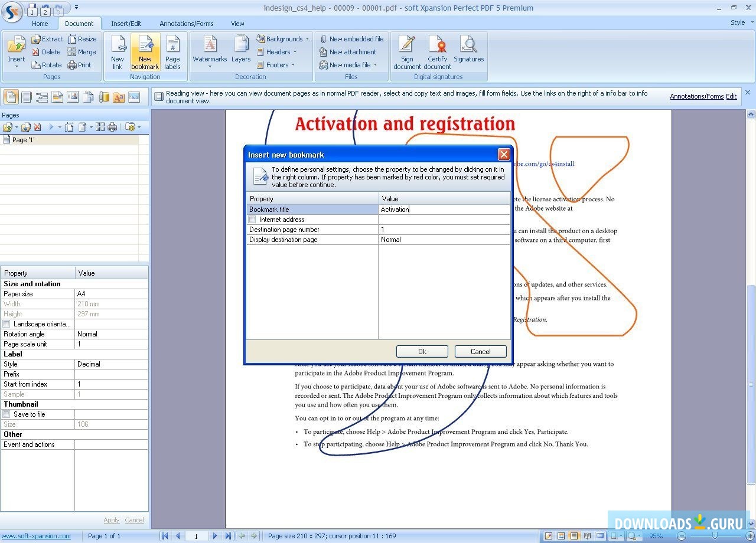Click the Display destination page value Normal
Image resolution: width=756 pixels, height=543 pixels.
click(x=444, y=240)
